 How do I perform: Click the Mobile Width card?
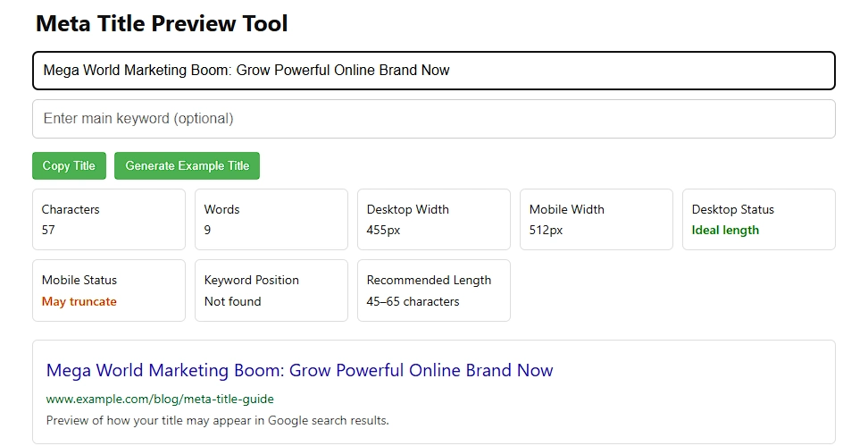pyautogui.click(x=596, y=219)
